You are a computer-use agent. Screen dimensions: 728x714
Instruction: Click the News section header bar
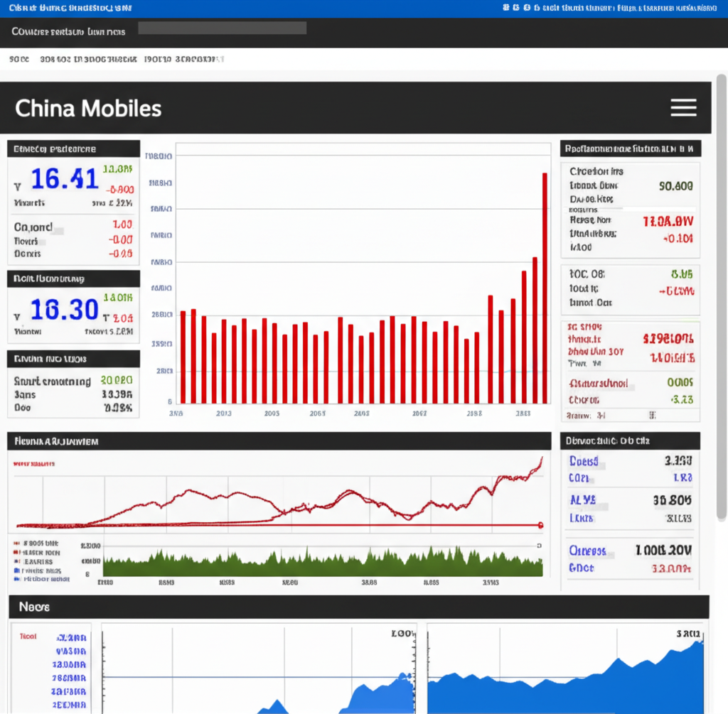(x=359, y=607)
